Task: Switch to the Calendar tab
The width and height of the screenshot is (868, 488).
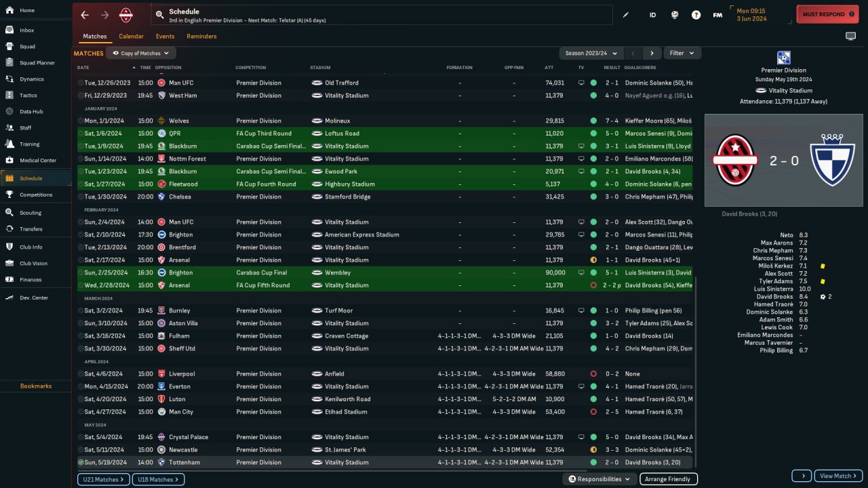Action: click(131, 37)
